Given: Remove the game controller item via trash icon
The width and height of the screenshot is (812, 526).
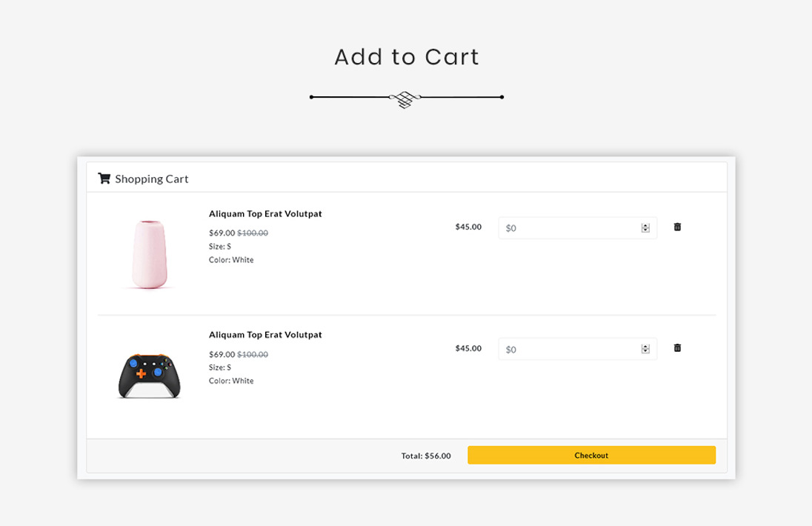Looking at the screenshot, I should (677, 347).
